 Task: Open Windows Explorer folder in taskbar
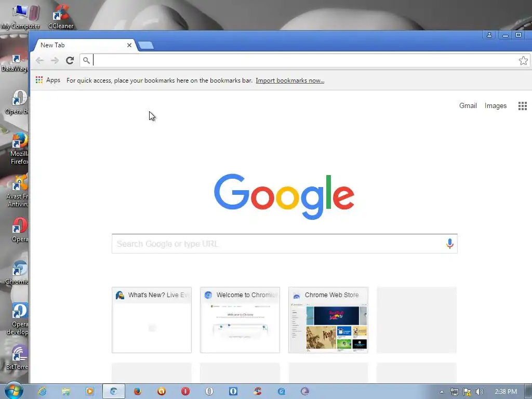(66, 392)
